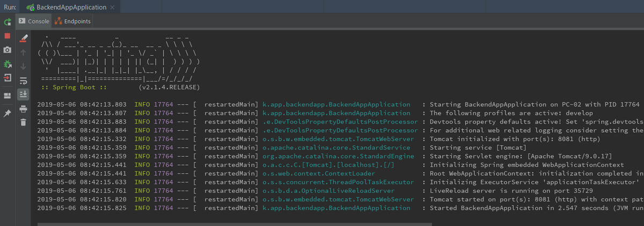Switch to the Endpoints tab

(x=72, y=21)
